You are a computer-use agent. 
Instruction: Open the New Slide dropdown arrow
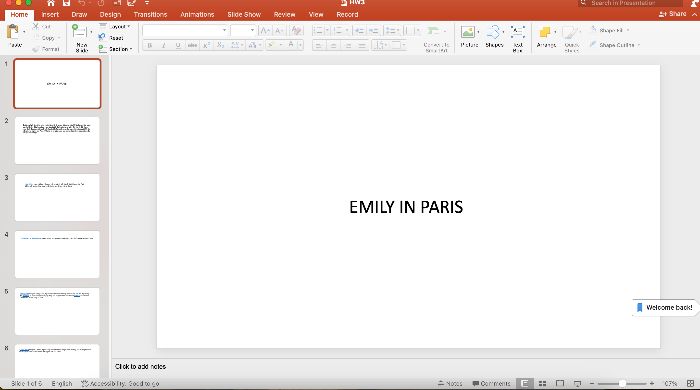pos(91,32)
